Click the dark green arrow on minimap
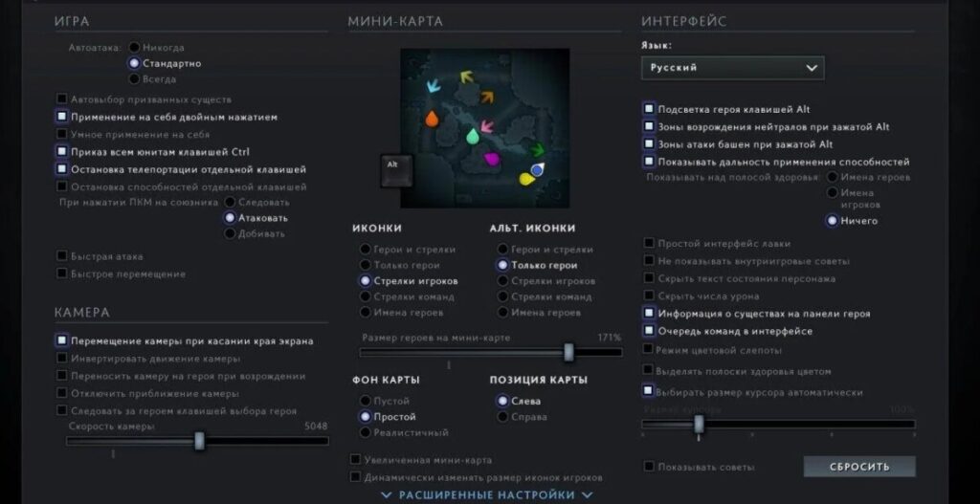This screenshot has height=504, width=980. click(x=537, y=148)
